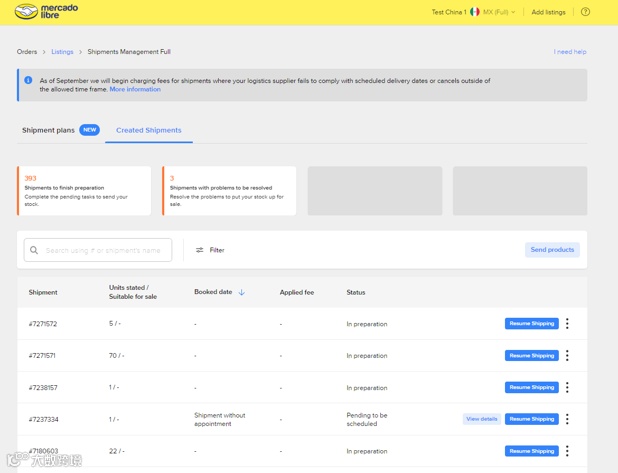Expand the MX (Full) site dropdown
Viewport: 618px width, 473px height.
tap(499, 12)
